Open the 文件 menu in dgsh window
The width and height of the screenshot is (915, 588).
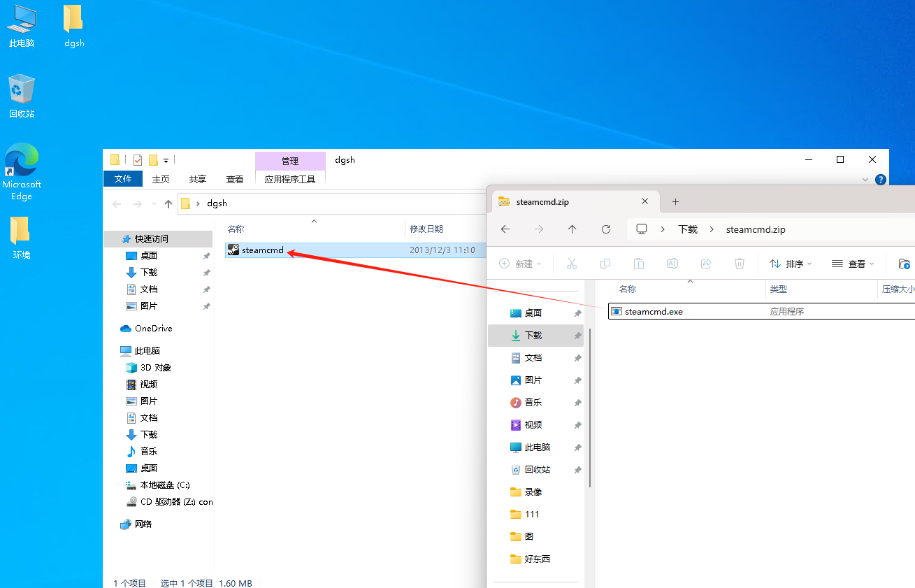[x=123, y=179]
